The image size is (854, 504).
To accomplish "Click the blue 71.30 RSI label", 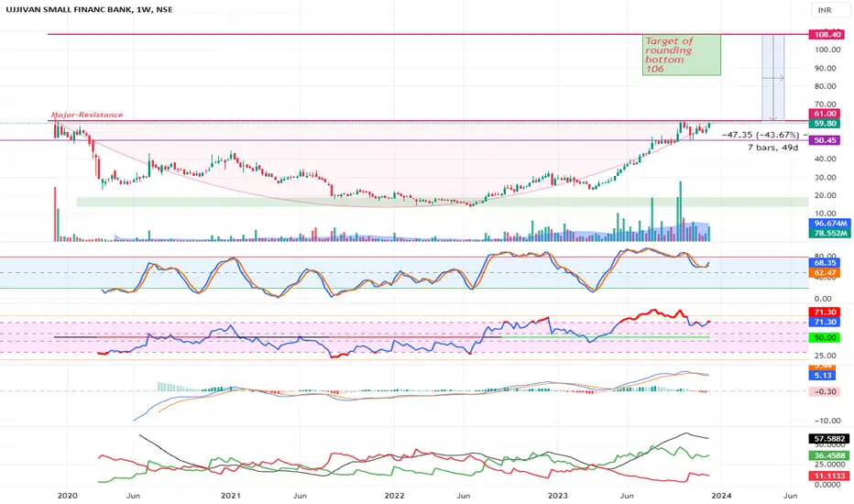I will coord(825,322).
